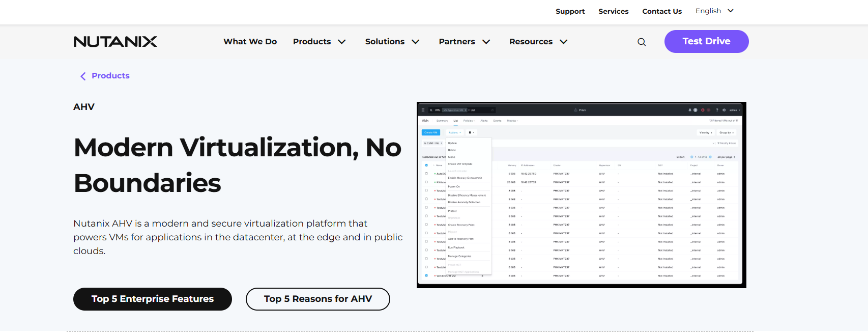
Task: Choose Run Playbook in the Actions menu
Action: tap(456, 247)
